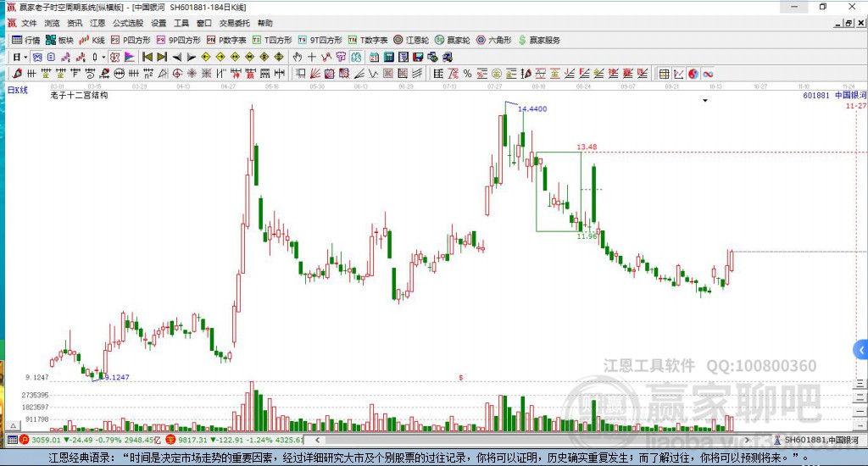Open the 江恩 menu

[97, 23]
